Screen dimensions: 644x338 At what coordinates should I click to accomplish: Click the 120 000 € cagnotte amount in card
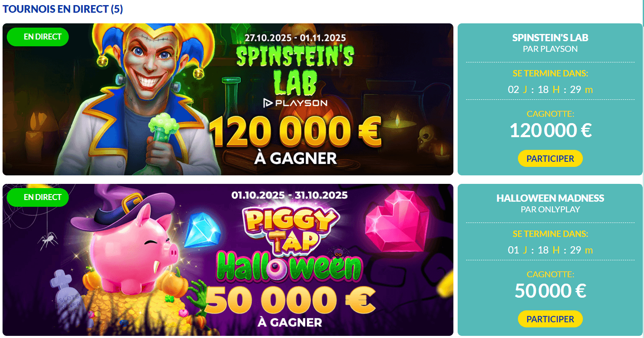pos(550,130)
